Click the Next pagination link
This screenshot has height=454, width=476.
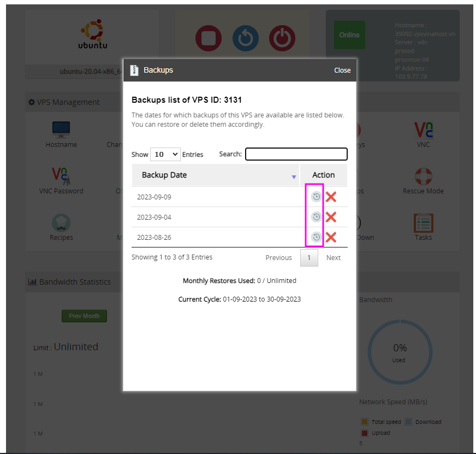(x=333, y=257)
